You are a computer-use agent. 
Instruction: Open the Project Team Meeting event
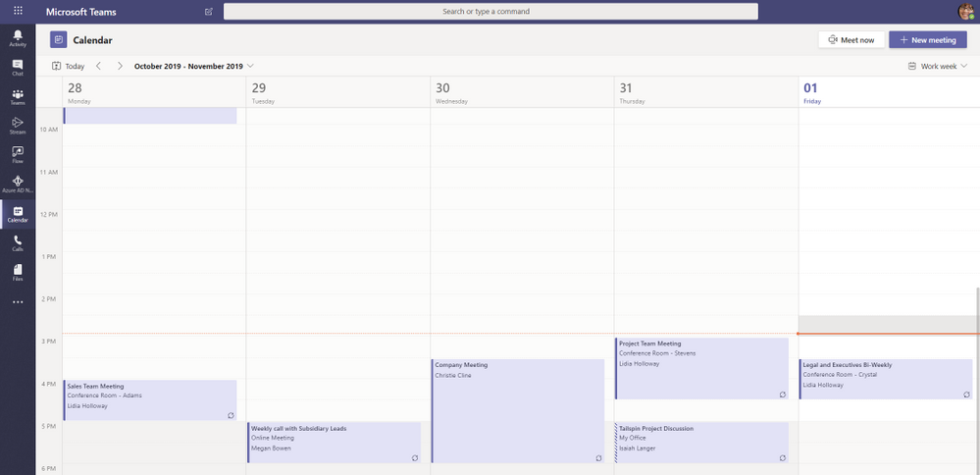701,369
